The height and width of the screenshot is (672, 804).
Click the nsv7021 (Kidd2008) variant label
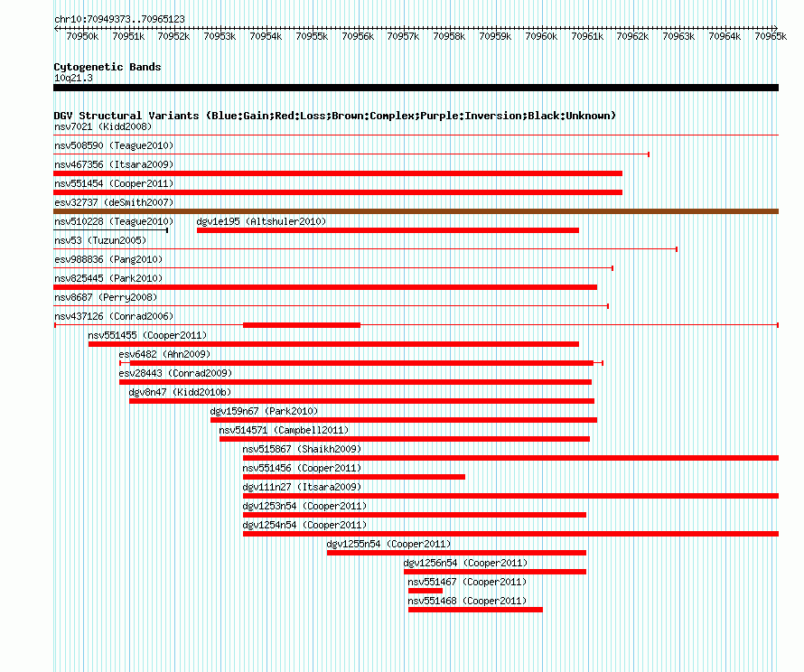(x=103, y=126)
